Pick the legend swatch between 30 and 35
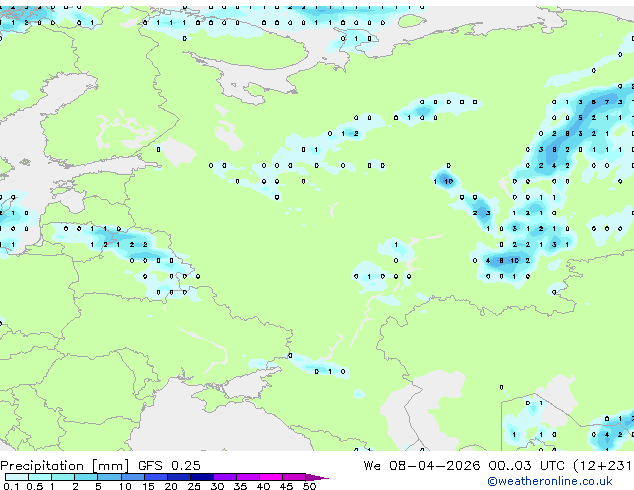The image size is (634, 490). click(224, 477)
